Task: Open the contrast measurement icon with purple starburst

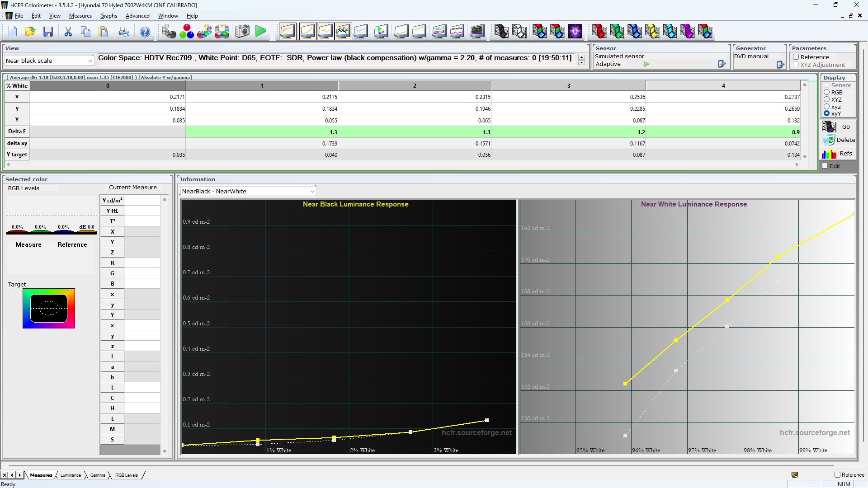Action: (x=575, y=31)
